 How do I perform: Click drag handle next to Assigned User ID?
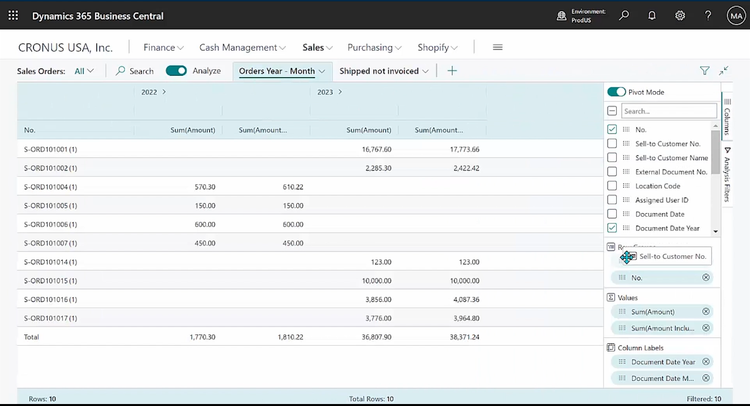point(626,200)
